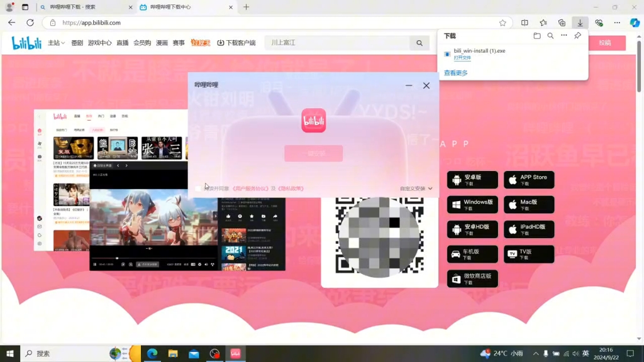Open the Favorites list toolbar icon
Screen dimensions: 644x362
point(543,23)
